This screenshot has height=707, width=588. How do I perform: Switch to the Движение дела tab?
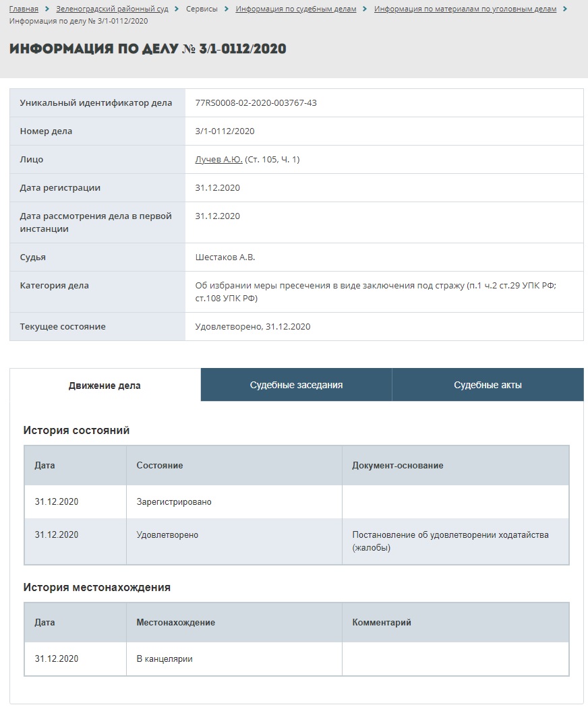pos(105,386)
